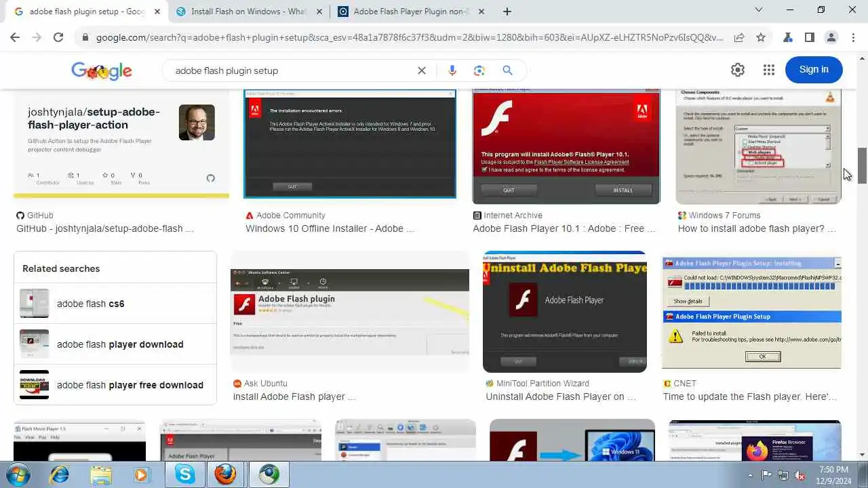This screenshot has width=868, height=488.
Task: Open the Flash Player 10.1 installer image
Action: pyautogui.click(x=566, y=146)
